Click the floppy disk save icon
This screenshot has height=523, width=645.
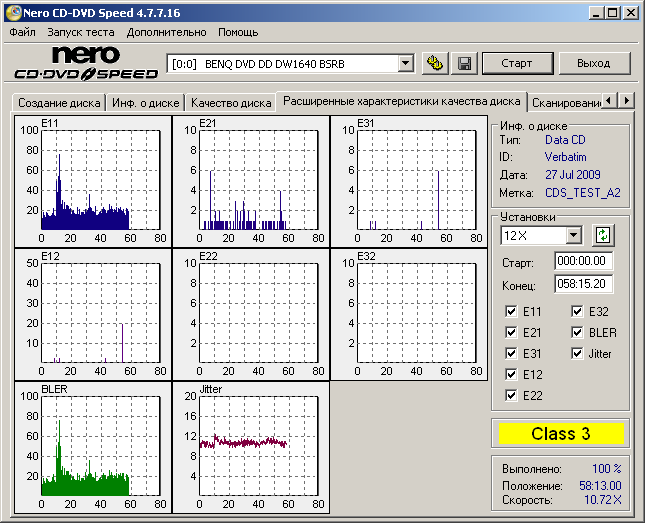pyautogui.click(x=464, y=63)
